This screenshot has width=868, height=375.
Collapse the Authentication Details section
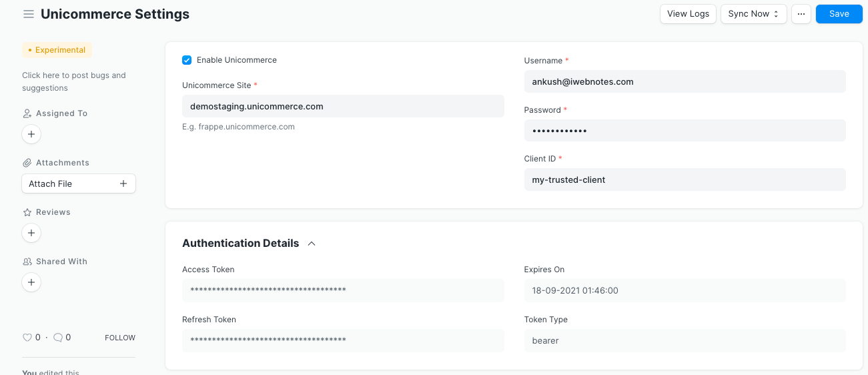(x=312, y=244)
